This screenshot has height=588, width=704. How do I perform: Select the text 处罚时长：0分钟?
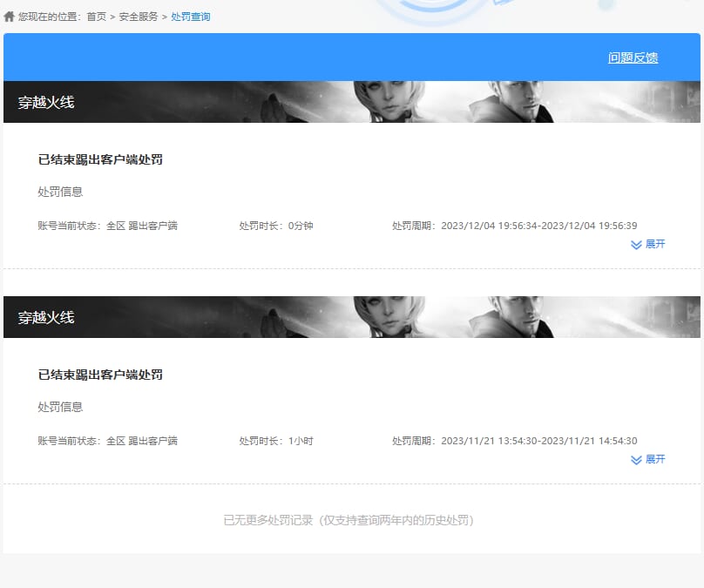[x=276, y=226]
